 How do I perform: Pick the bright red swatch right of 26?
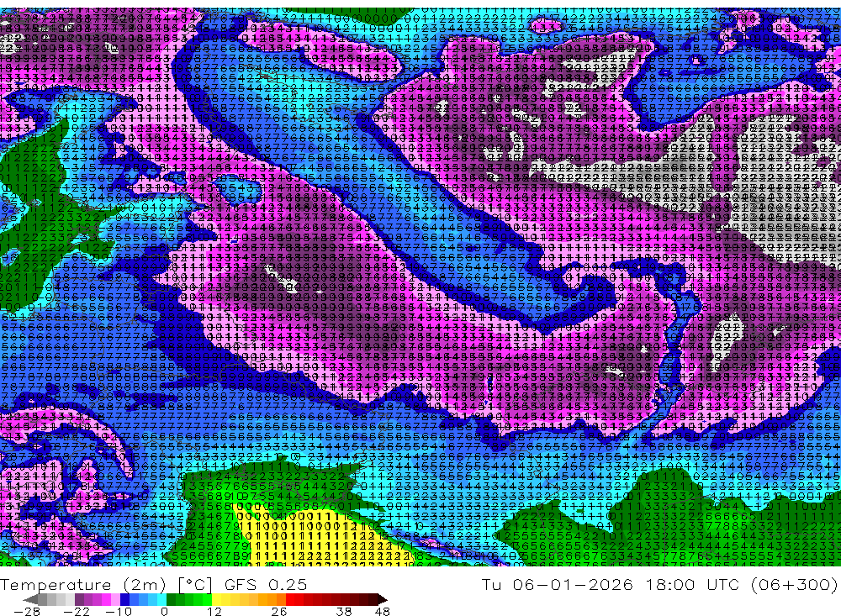(x=290, y=599)
